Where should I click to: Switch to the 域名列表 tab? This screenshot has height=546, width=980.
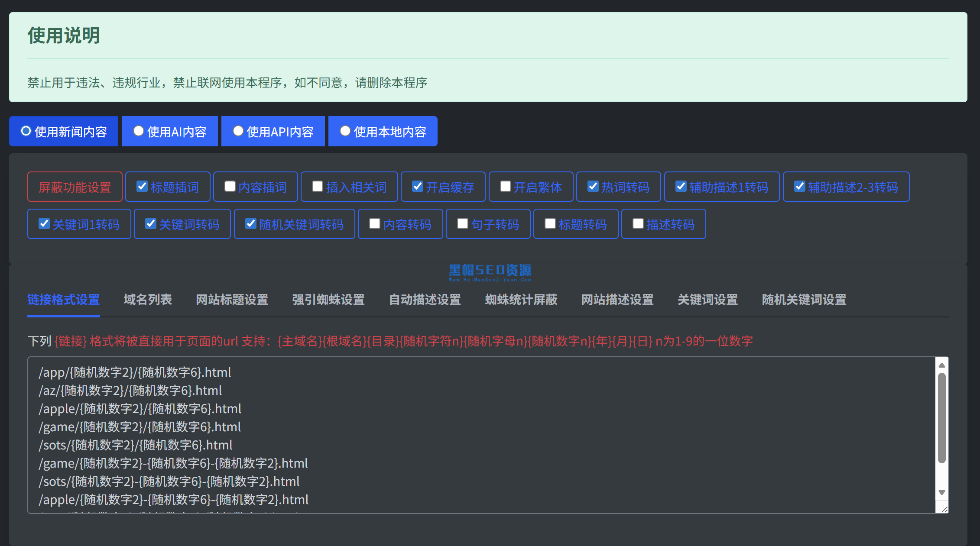pos(147,300)
